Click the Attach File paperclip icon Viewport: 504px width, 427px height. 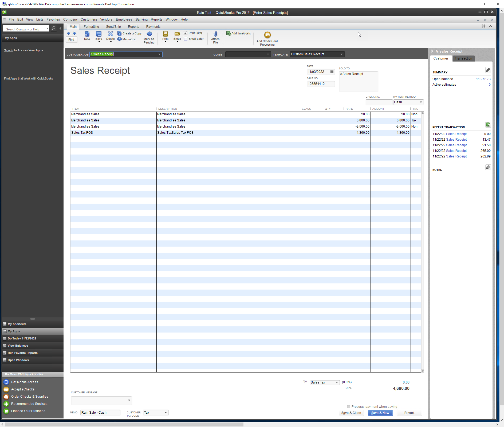click(216, 34)
